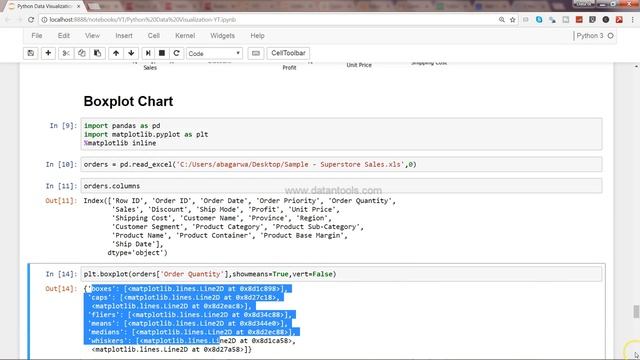
Task: Click the Out[14] prompt label
Action: coord(61,289)
